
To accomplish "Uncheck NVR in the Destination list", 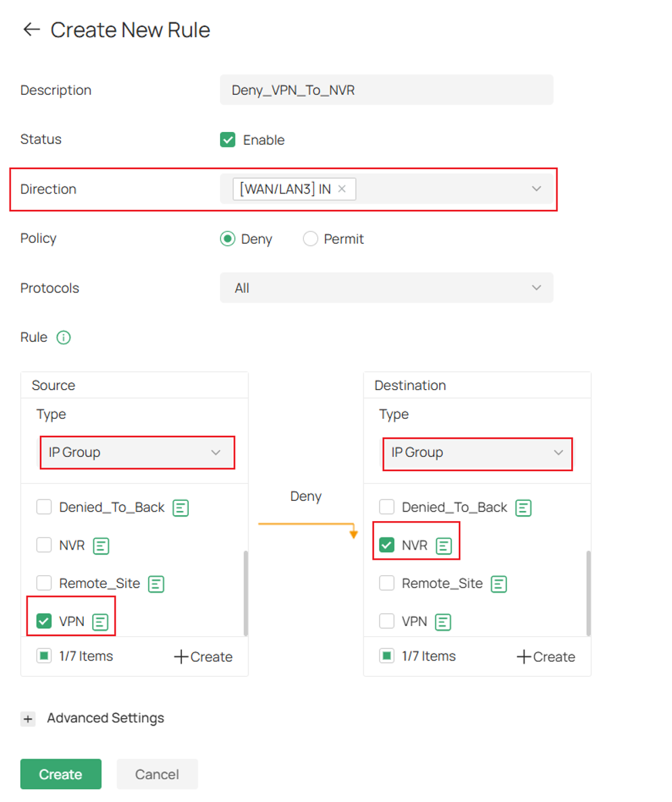I will [x=386, y=545].
